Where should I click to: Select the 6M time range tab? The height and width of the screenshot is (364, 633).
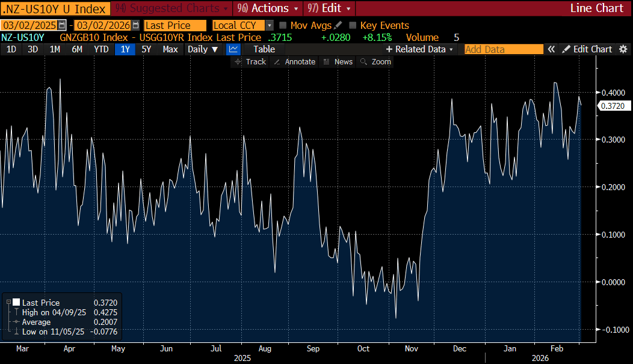click(77, 49)
